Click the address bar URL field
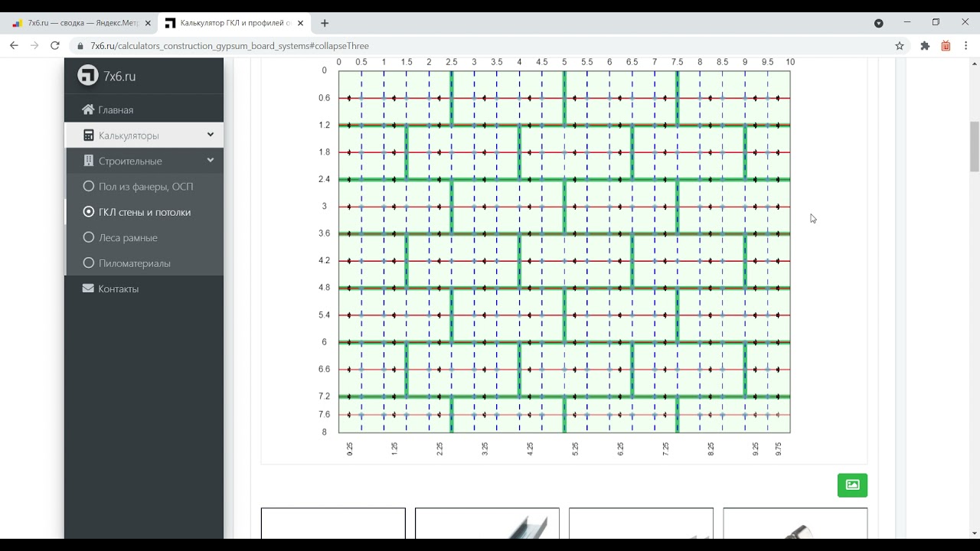This screenshot has height=551, width=980. (490, 46)
